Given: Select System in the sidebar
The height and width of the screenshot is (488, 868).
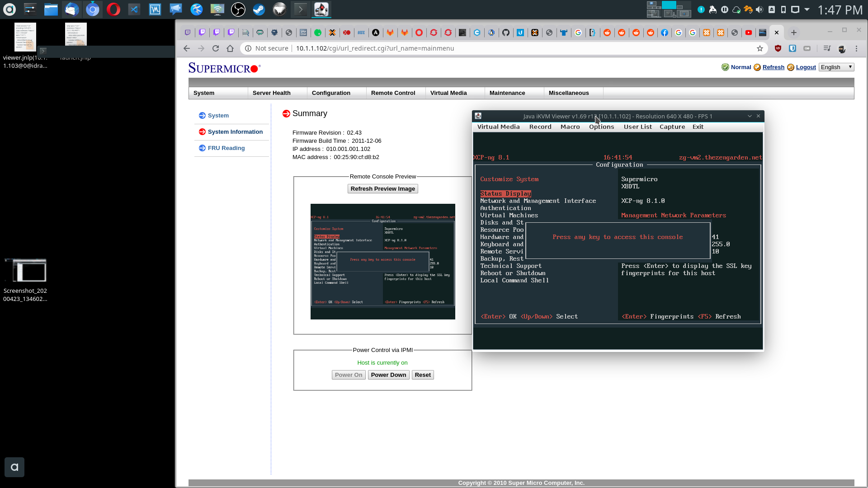Looking at the screenshot, I should tap(218, 116).
